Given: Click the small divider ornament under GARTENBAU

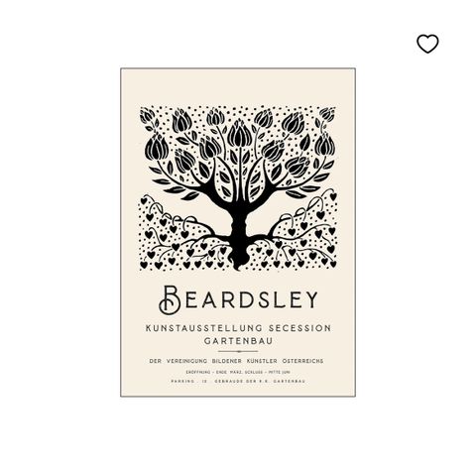Looking at the screenshot, I should (238, 351).
